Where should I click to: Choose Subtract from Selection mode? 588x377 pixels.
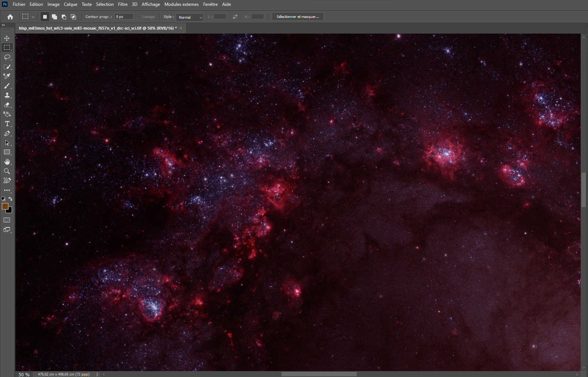click(64, 17)
